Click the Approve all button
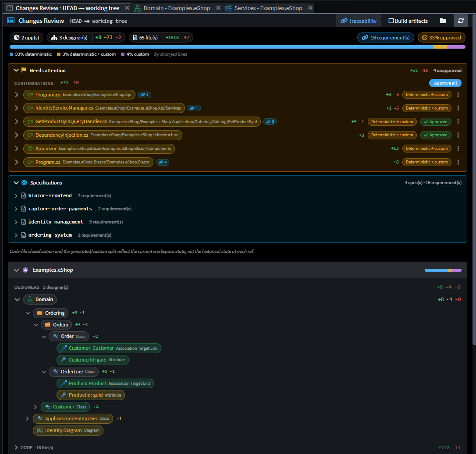 click(445, 83)
